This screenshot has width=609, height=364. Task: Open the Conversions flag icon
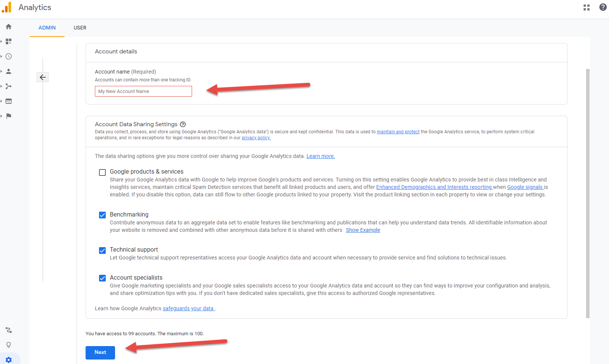point(9,116)
